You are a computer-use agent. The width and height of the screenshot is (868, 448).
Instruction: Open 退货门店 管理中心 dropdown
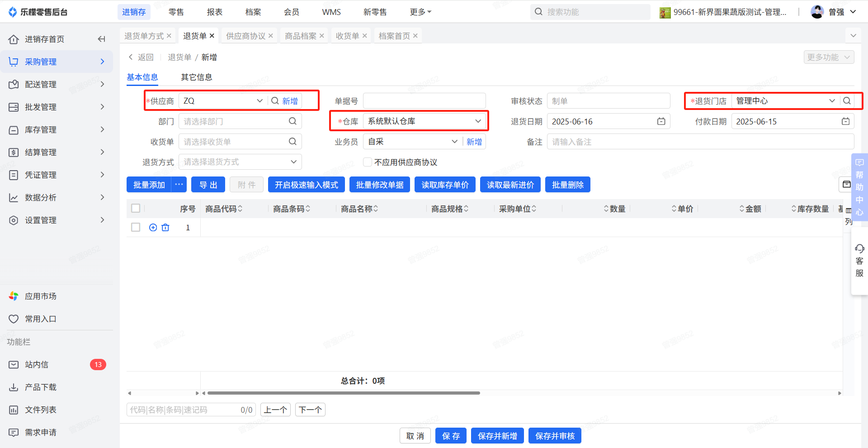(x=832, y=101)
